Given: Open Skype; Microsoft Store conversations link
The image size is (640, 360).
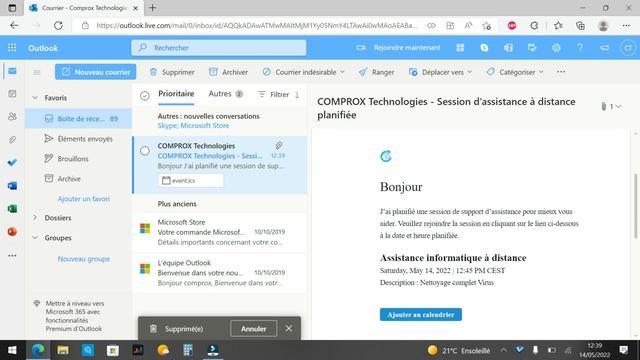Looking at the screenshot, I should pyautogui.click(x=193, y=126).
